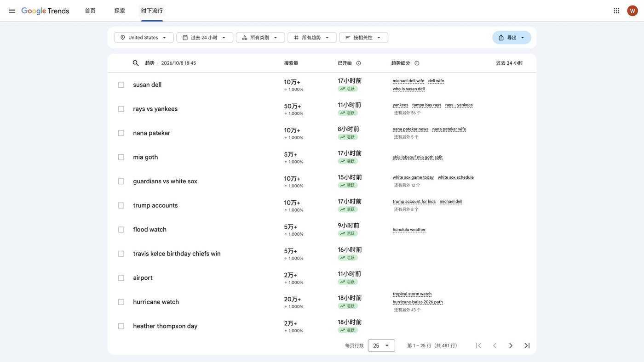
Task: Click the shia labeouf mia goth split link
Action: pyautogui.click(x=418, y=157)
